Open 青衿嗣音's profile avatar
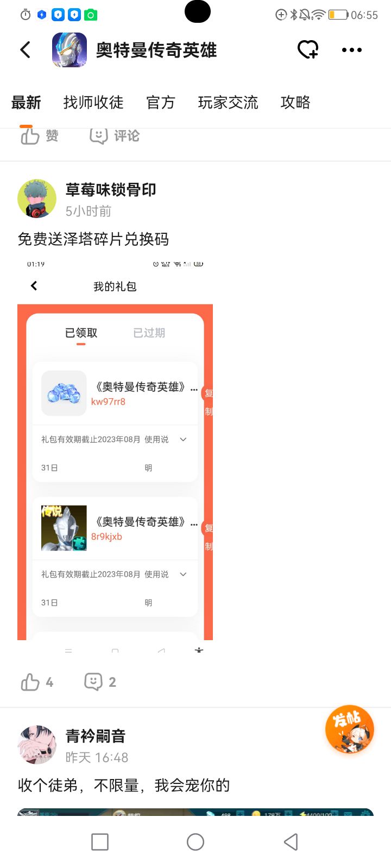Screen dimensions: 391x868 coord(37,745)
